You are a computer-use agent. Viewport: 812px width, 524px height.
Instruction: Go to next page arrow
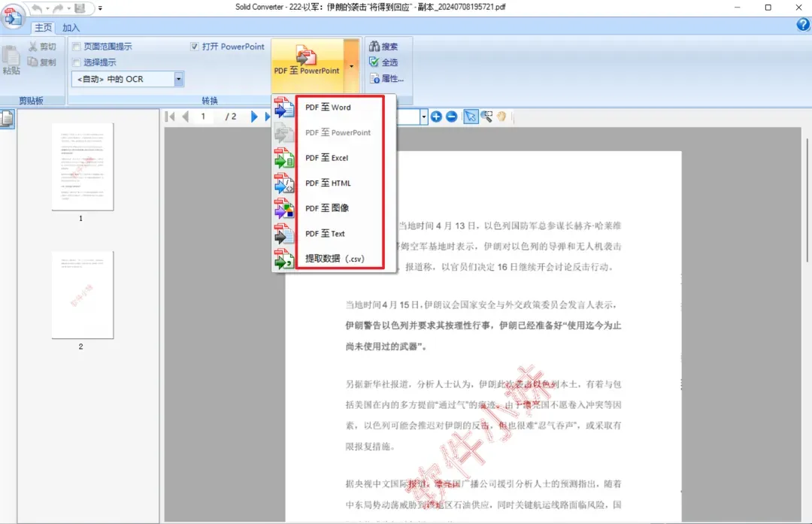(x=254, y=117)
